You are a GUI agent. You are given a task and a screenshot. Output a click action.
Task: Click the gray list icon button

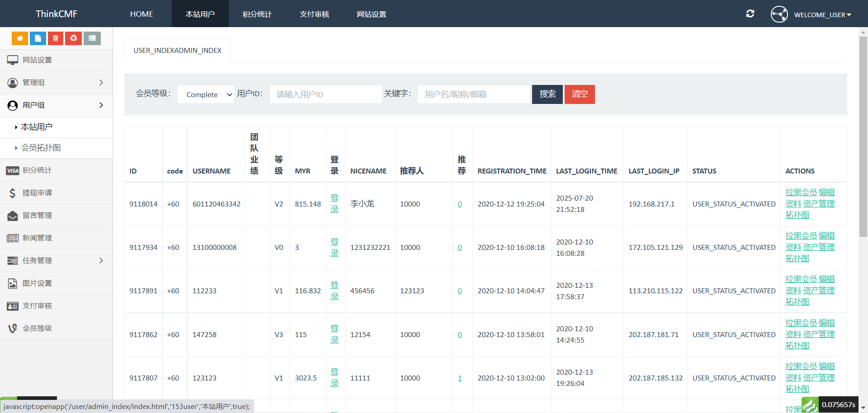92,38
